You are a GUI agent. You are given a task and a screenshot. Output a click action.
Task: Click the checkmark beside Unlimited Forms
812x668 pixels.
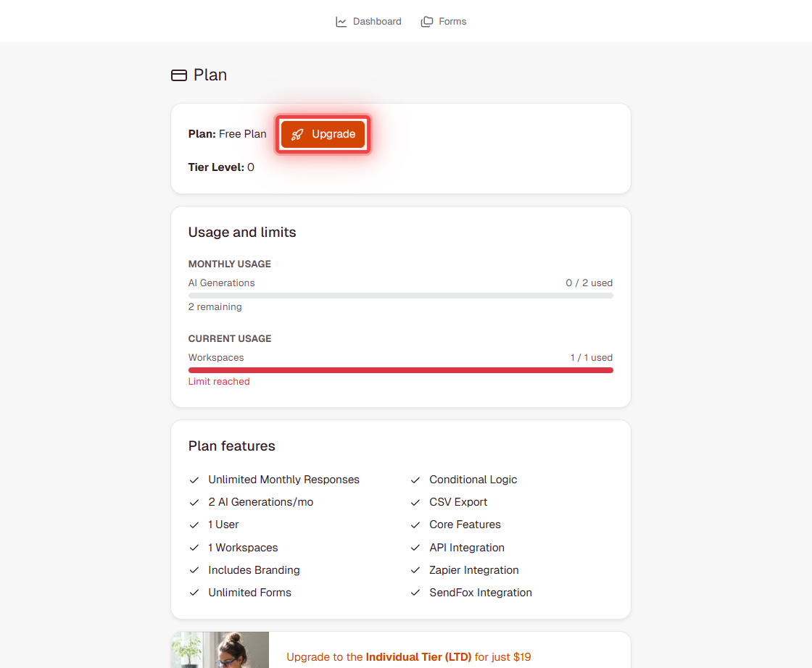pos(194,593)
